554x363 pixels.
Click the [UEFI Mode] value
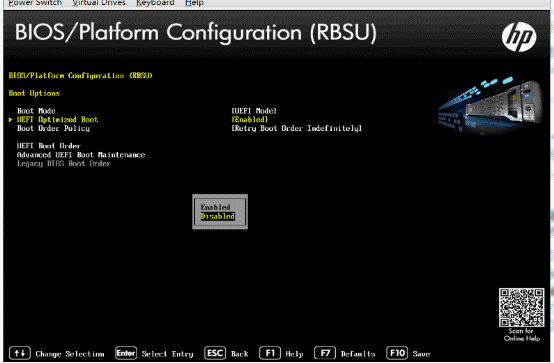tap(254, 111)
